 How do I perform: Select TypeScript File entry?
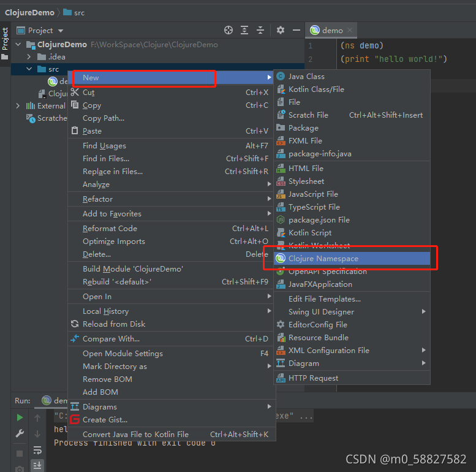pos(352,207)
